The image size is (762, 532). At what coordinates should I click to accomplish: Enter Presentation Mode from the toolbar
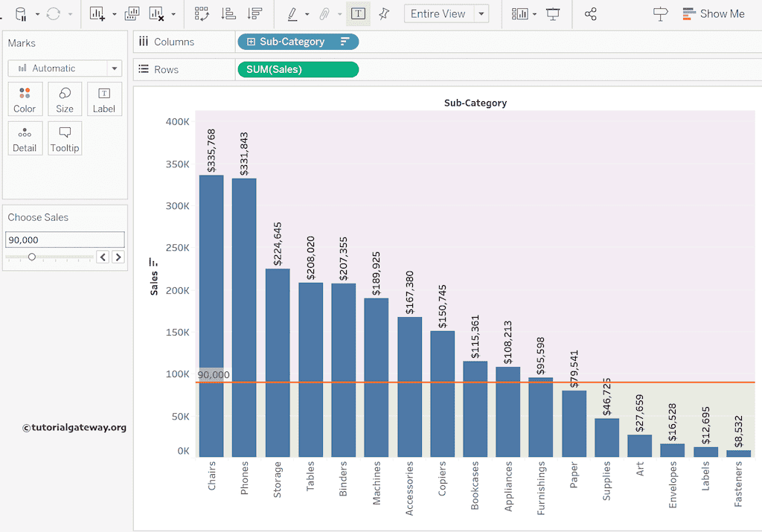pyautogui.click(x=551, y=13)
